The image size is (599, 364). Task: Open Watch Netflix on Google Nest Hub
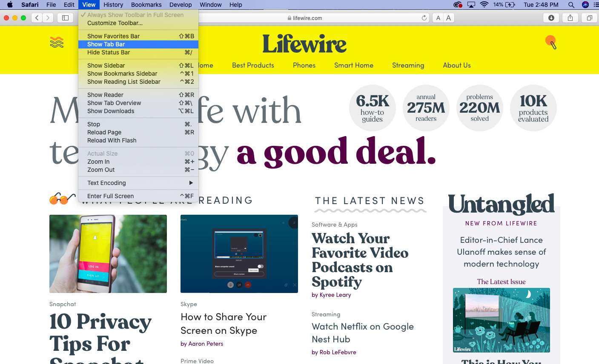pos(363,333)
